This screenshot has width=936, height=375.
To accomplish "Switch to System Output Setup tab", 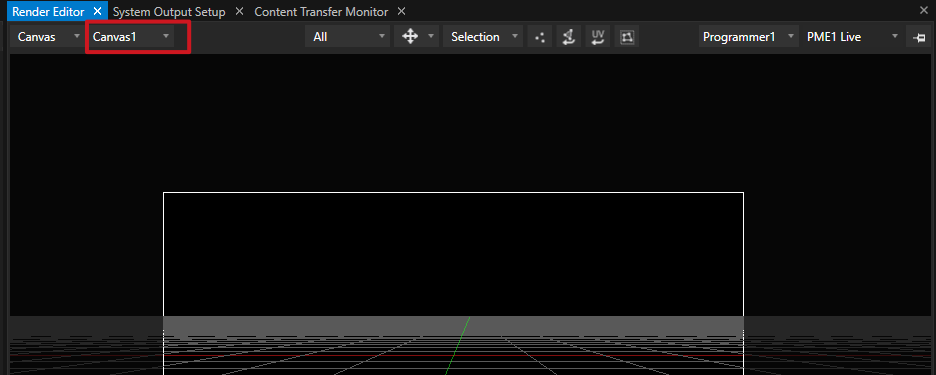I will point(169,12).
